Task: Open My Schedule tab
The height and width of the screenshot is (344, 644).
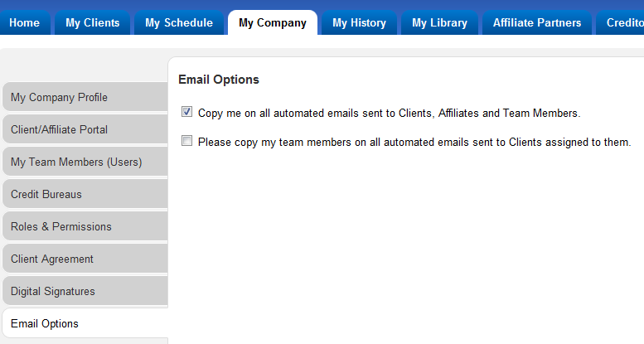Action: coord(179,22)
